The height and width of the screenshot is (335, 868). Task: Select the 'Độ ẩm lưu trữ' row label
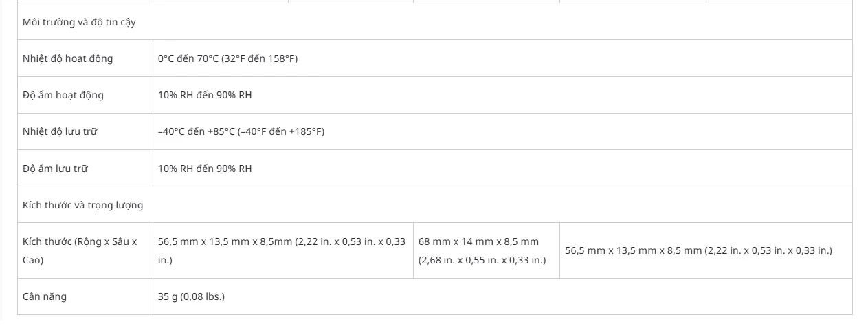point(55,169)
